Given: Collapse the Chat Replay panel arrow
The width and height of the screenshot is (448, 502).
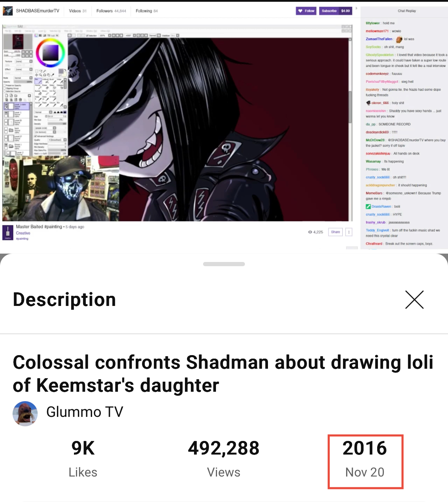Looking at the screenshot, I should [356, 8].
